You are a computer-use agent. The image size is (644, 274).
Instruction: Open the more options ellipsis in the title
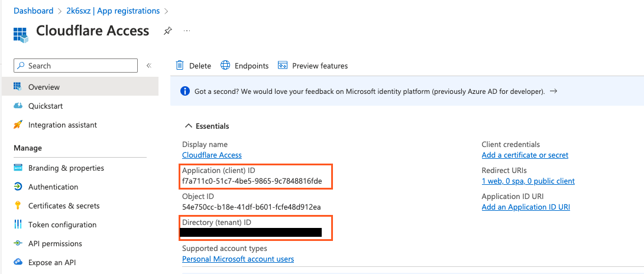187,31
